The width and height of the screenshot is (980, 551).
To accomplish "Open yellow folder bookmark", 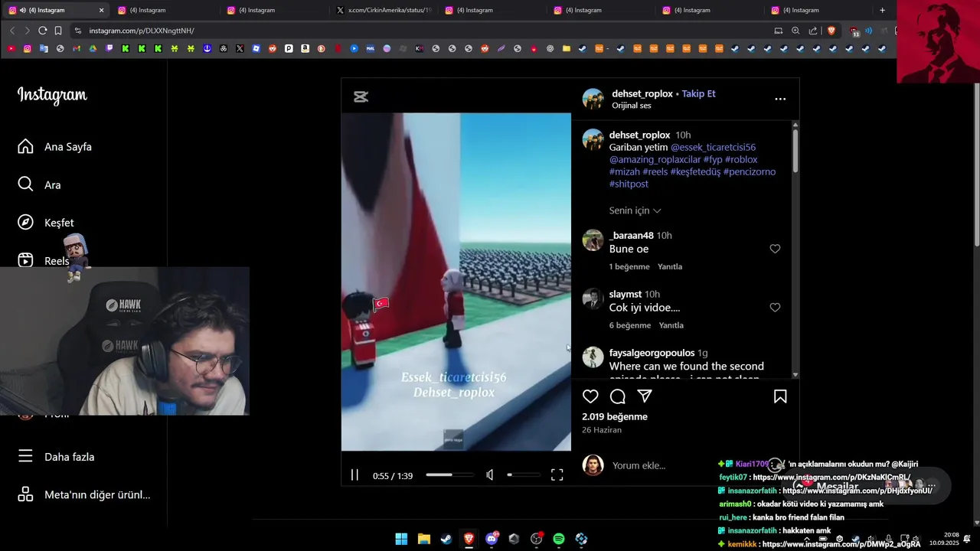I will coord(566,48).
